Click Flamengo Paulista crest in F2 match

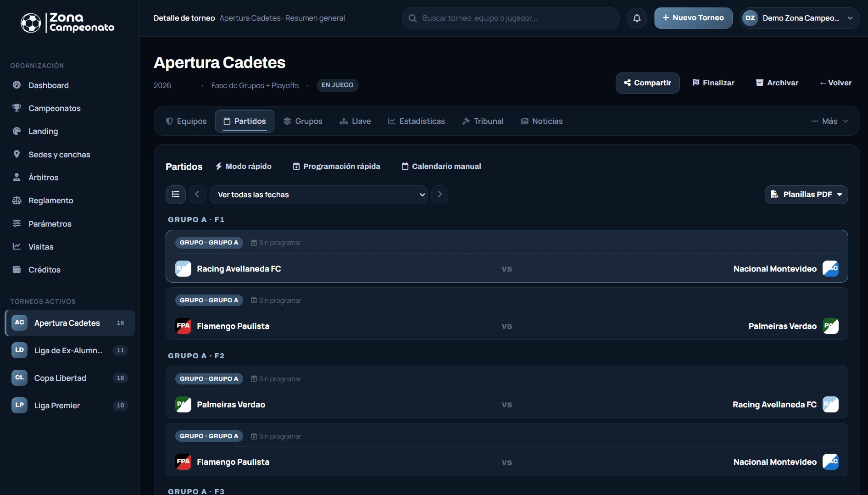pos(183,462)
